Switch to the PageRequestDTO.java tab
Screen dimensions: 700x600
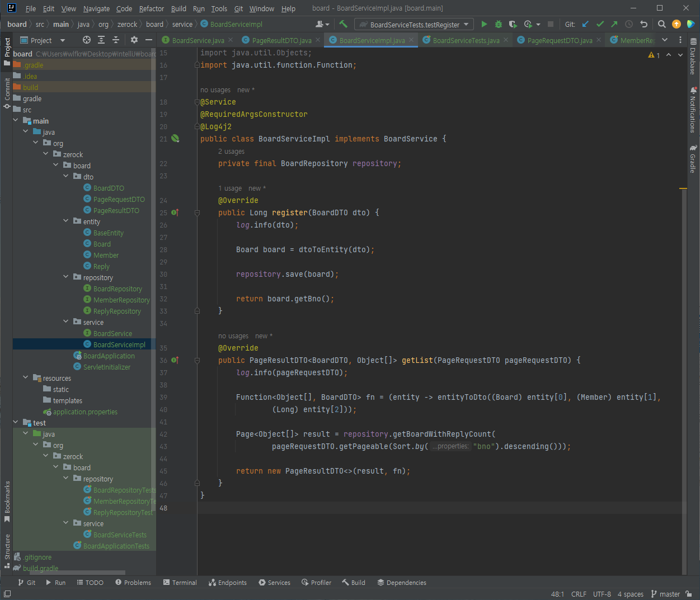(560, 40)
